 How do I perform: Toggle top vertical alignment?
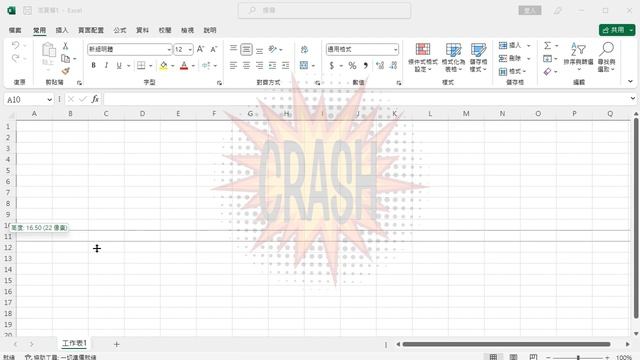click(x=233, y=48)
